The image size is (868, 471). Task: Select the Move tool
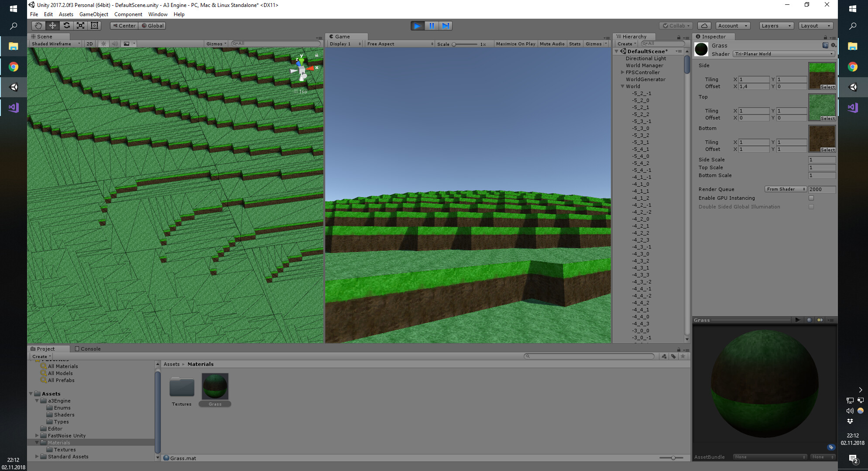pyautogui.click(x=52, y=25)
